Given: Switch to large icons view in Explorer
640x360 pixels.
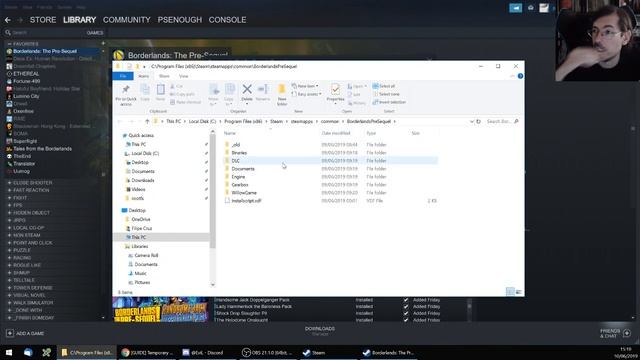Looking at the screenshot, I should click(x=519, y=292).
